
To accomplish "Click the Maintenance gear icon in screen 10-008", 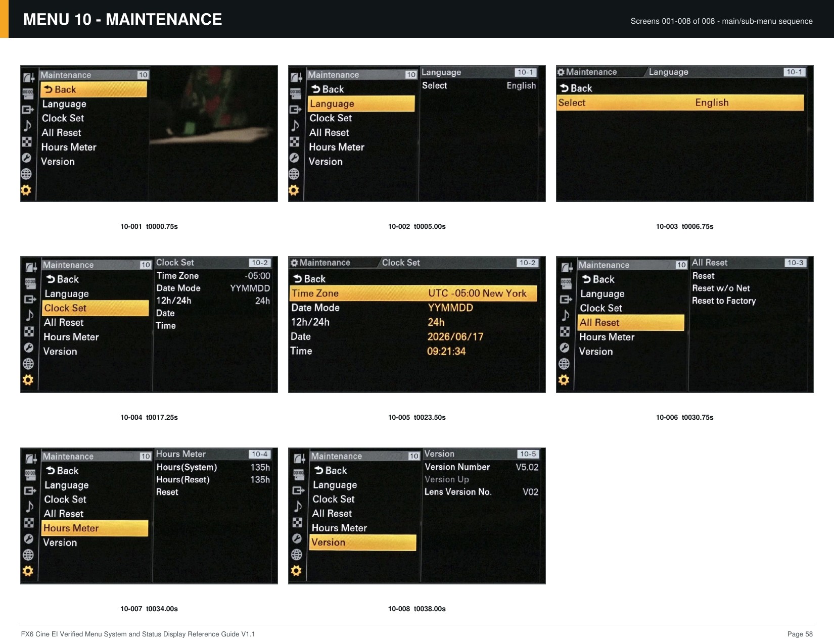I will 296,571.
